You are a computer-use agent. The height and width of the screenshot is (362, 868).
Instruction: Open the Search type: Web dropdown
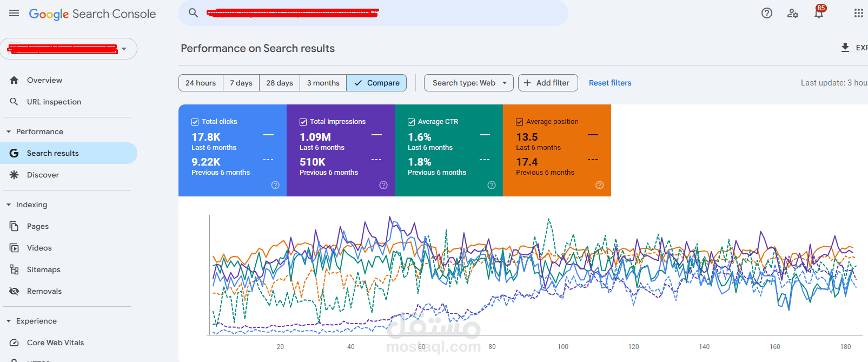click(469, 83)
